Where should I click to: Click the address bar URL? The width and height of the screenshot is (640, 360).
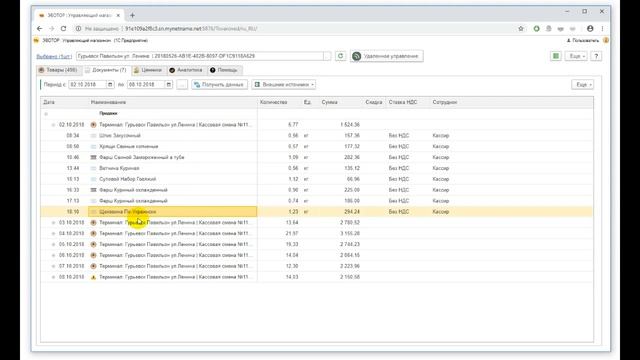[191, 29]
